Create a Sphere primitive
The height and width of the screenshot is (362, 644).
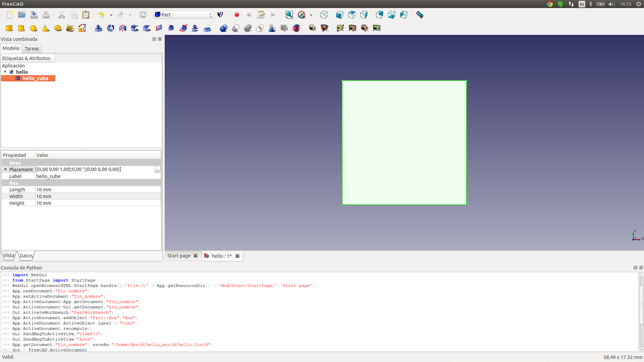(34, 28)
